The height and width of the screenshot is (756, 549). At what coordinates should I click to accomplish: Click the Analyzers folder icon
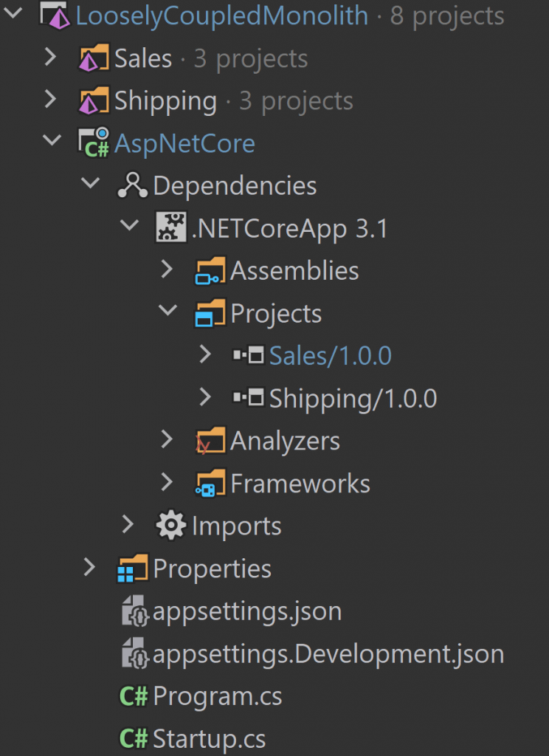[210, 441]
